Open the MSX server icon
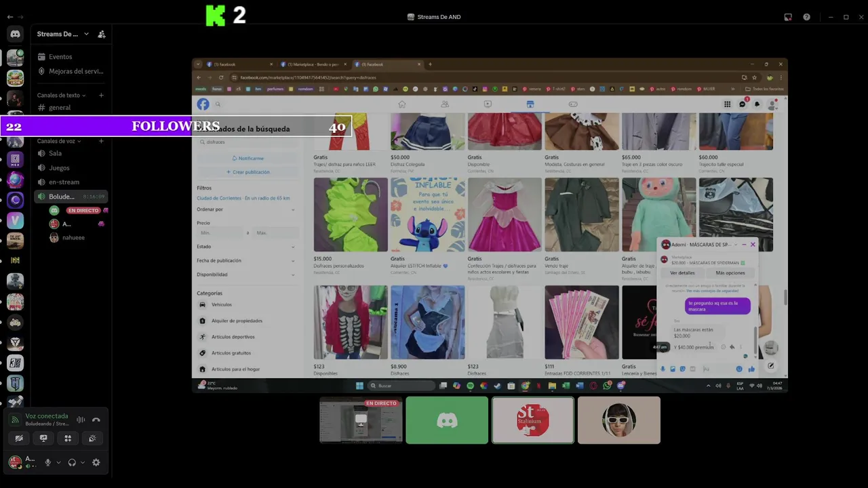 tap(15, 160)
